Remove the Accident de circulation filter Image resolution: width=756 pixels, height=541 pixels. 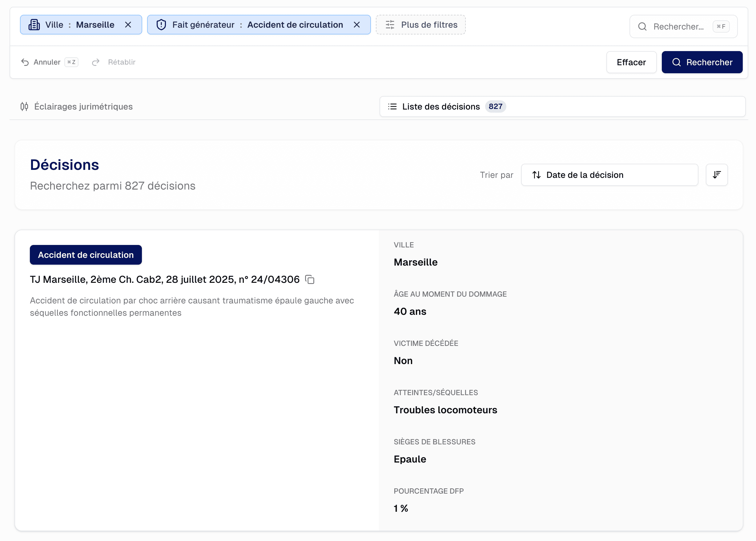pyautogui.click(x=356, y=25)
